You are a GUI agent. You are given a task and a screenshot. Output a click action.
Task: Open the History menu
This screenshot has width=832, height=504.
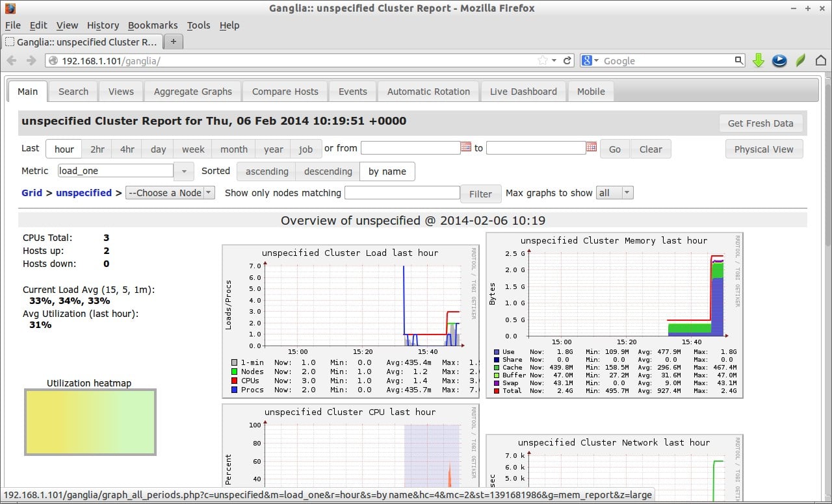point(103,25)
